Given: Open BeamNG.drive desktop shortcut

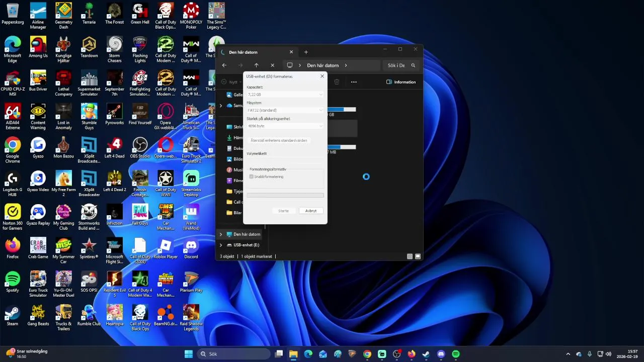Looking at the screenshot, I should (166, 315).
